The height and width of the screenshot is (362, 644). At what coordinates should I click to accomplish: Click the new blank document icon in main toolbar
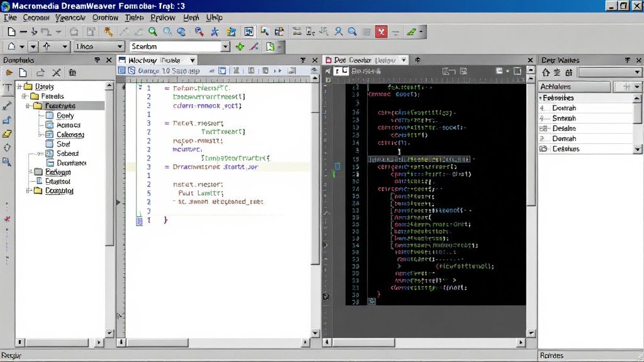tap(11, 31)
